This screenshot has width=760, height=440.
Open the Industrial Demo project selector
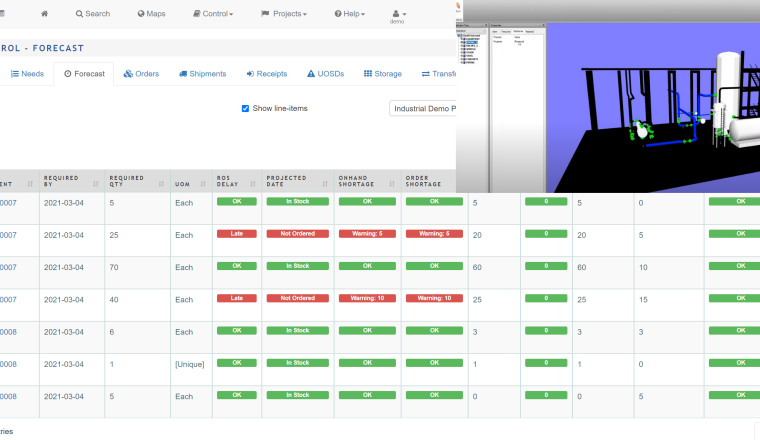[x=423, y=108]
